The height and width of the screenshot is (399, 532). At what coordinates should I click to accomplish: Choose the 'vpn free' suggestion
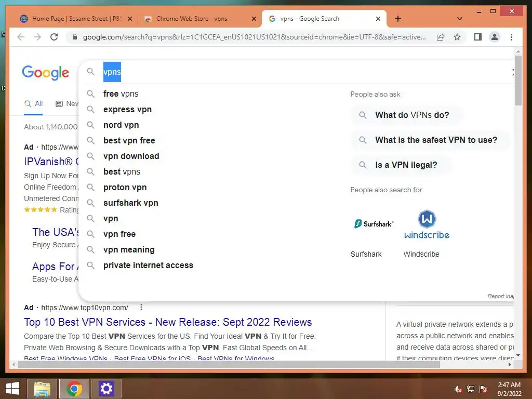(x=119, y=234)
